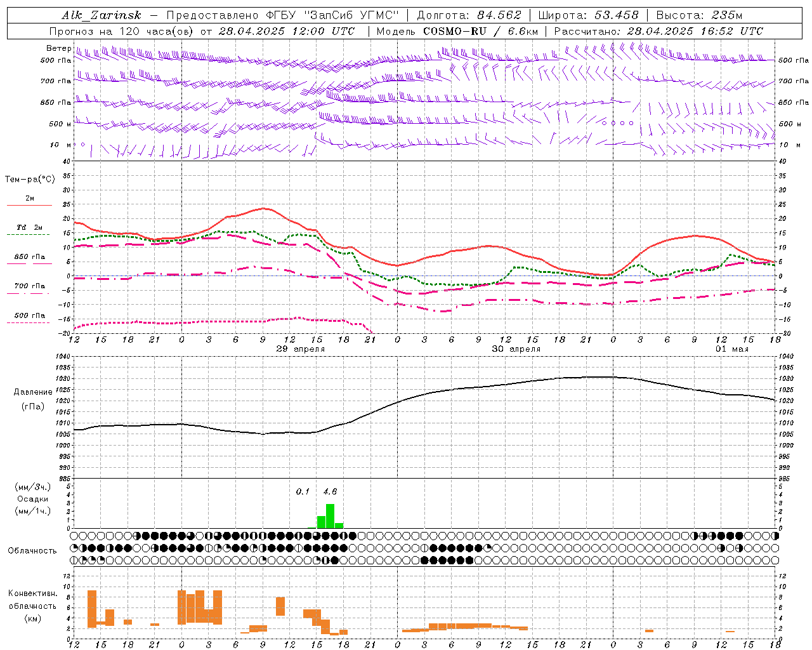Click the altitude label Высота: 235м

[x=699, y=16]
